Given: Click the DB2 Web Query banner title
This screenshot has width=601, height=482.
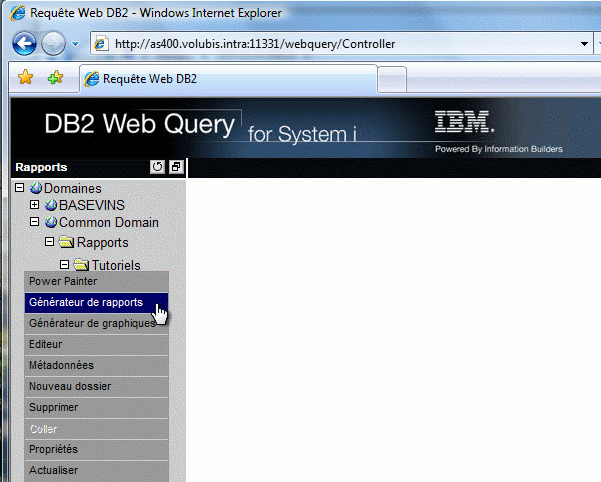Looking at the screenshot, I should click(140, 124).
